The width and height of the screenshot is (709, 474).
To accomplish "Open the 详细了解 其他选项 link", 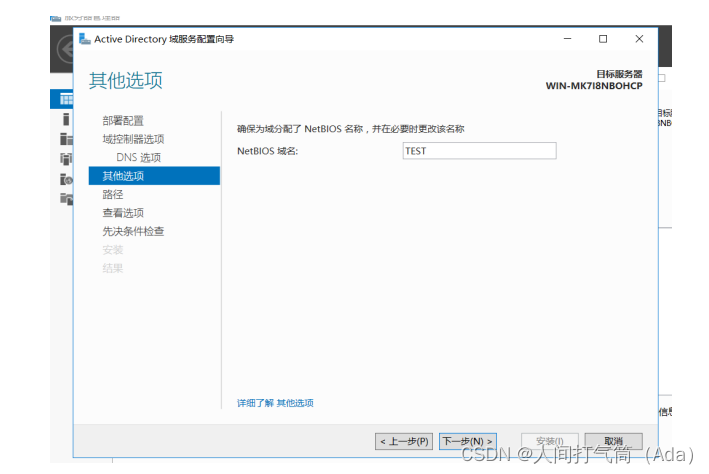I will [x=275, y=403].
